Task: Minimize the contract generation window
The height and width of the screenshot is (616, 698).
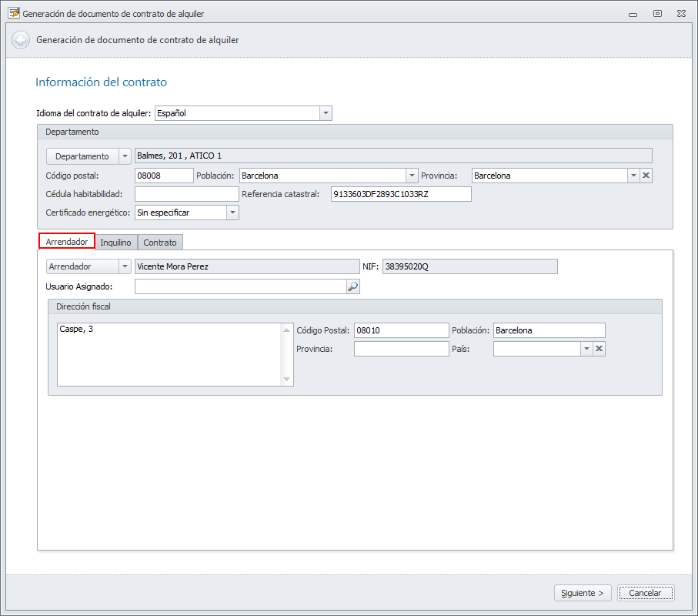Action: point(633,15)
